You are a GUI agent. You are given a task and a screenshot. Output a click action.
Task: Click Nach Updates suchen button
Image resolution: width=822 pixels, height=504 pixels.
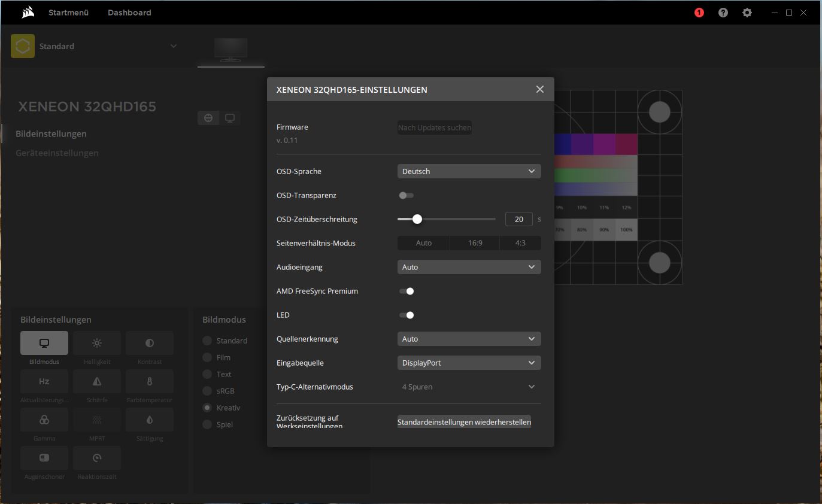435,127
